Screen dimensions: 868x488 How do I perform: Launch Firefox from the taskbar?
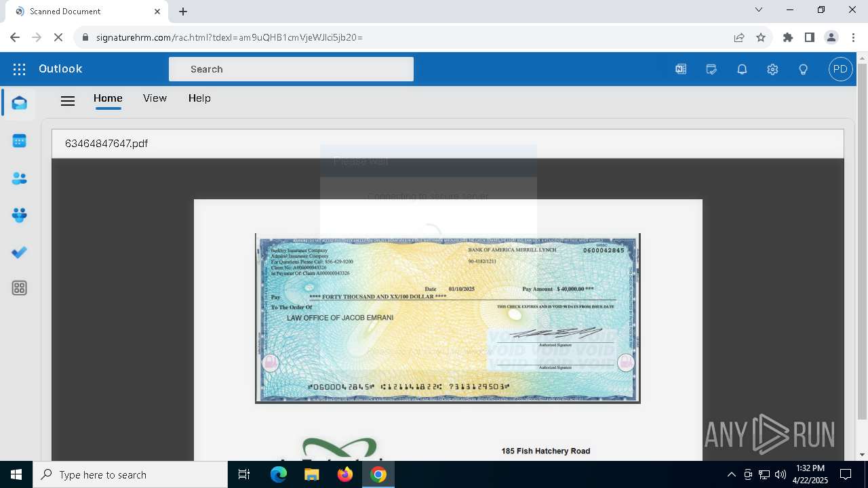click(x=345, y=474)
